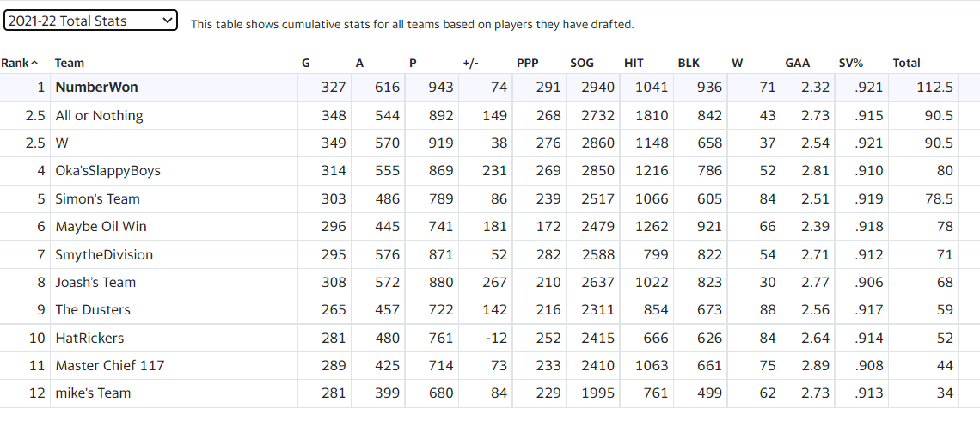Open the Master Chief 117 team

[x=110, y=366]
